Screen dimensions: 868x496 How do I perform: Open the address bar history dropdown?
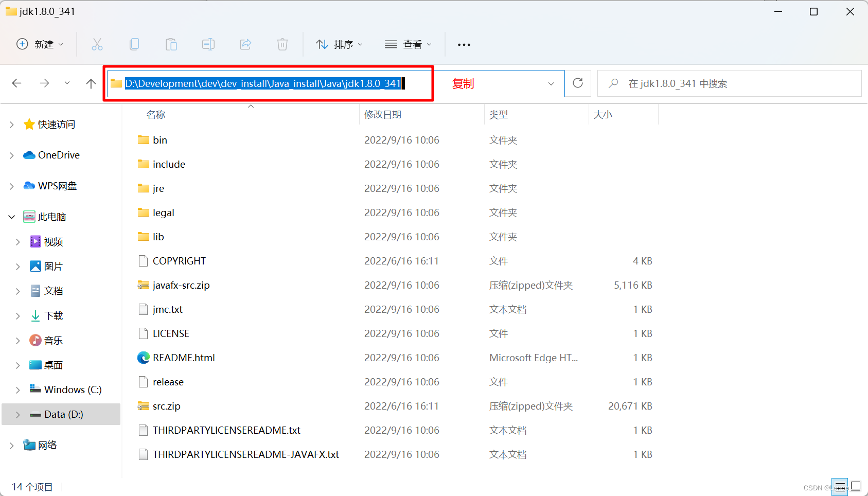551,84
